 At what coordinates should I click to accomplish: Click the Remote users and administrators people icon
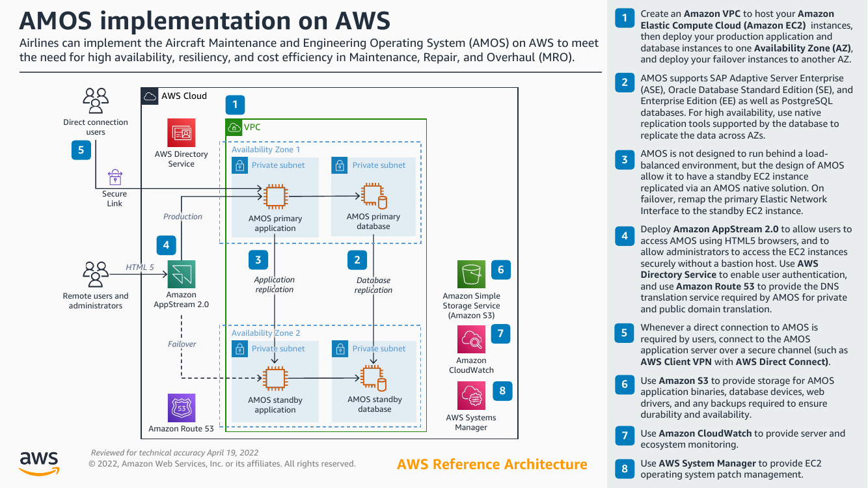point(96,275)
